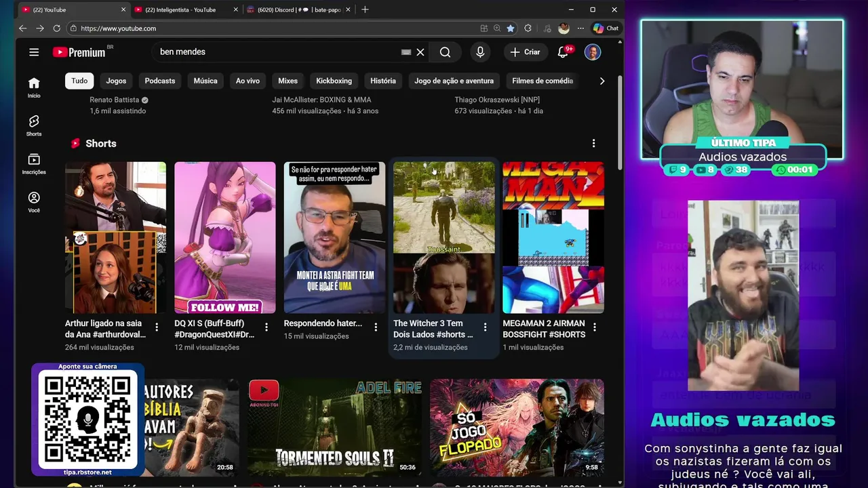Open the Shorts shelf three-dot options
This screenshot has width=868, height=488.
tap(593, 143)
